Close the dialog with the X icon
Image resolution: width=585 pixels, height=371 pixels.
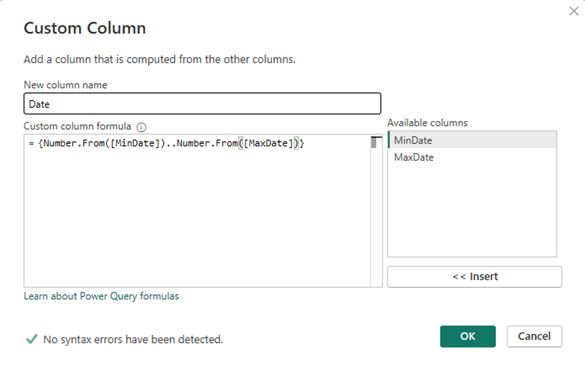pos(574,11)
